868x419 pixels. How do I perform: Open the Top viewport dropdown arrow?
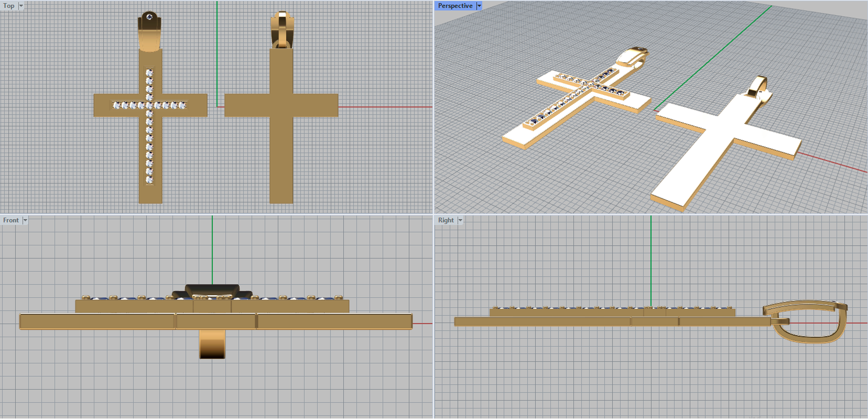[x=21, y=6]
